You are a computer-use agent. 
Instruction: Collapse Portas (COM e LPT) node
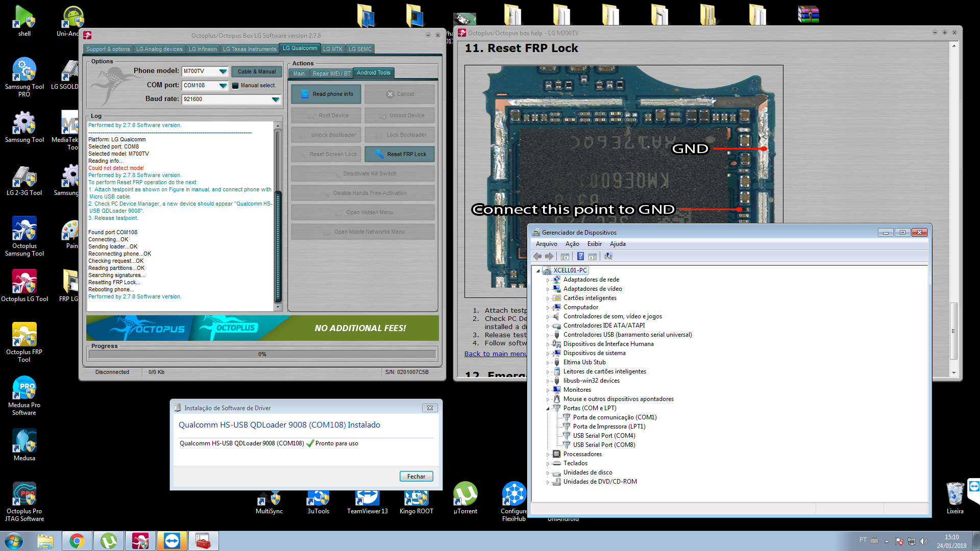pyautogui.click(x=548, y=409)
